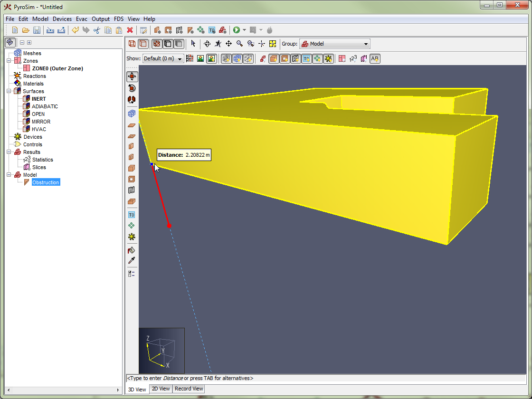Activate the Pan view tool
This screenshot has height=399, width=532.
point(228,43)
